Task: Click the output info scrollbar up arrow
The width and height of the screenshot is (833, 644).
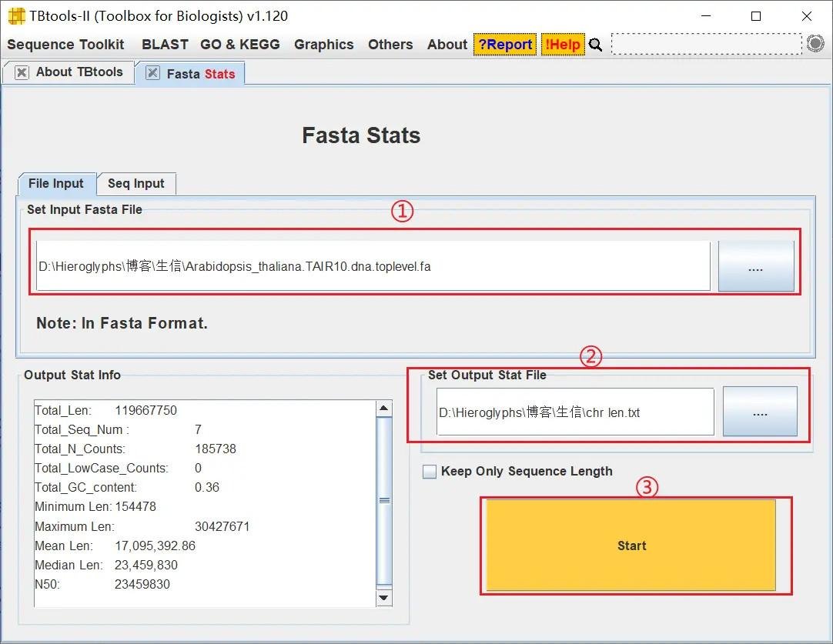Action: (384, 409)
